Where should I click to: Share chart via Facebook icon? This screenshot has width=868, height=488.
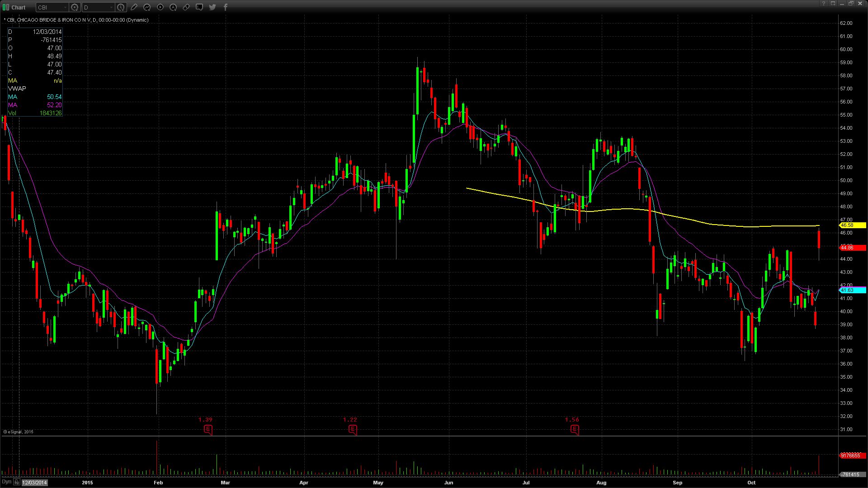pos(226,7)
